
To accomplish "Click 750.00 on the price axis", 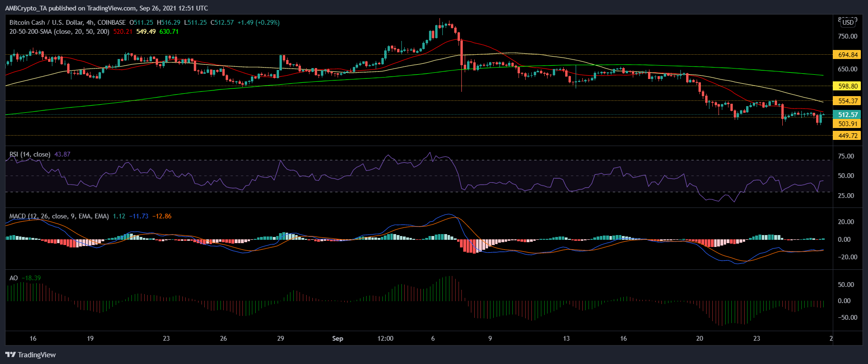I will point(848,36).
